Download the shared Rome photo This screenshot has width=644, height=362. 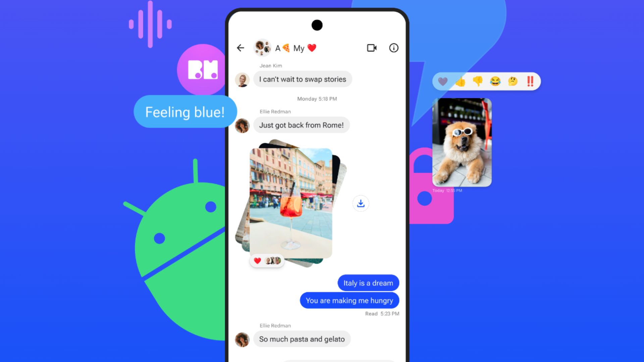click(361, 203)
